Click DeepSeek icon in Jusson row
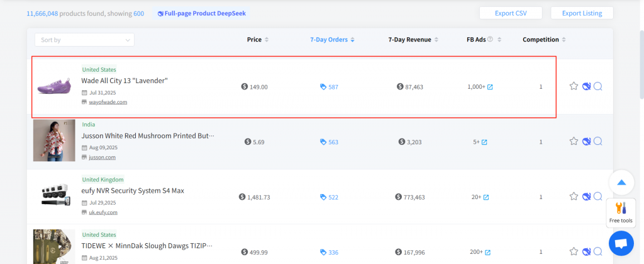This screenshot has width=644, height=264. pos(586,142)
